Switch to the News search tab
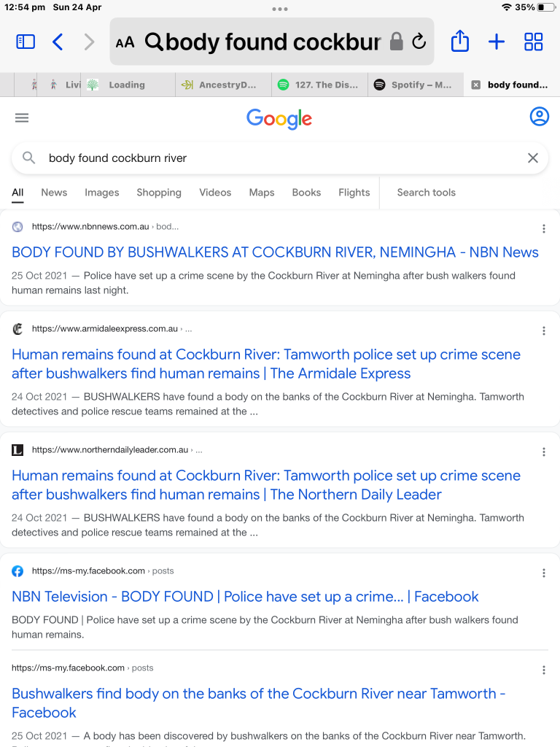Image resolution: width=560 pixels, height=747 pixels. (x=54, y=193)
